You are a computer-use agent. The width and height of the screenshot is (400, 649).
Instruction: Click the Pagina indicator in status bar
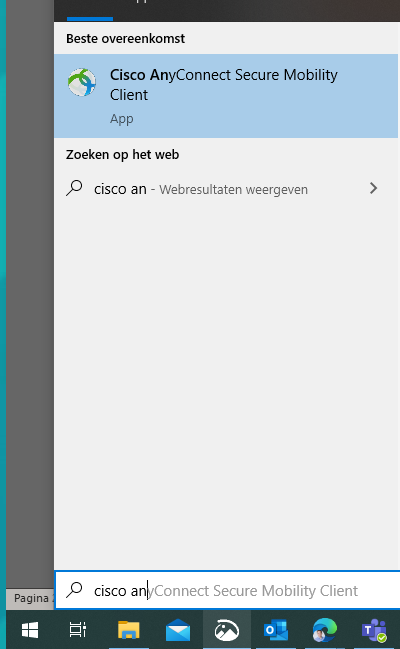(x=31, y=599)
